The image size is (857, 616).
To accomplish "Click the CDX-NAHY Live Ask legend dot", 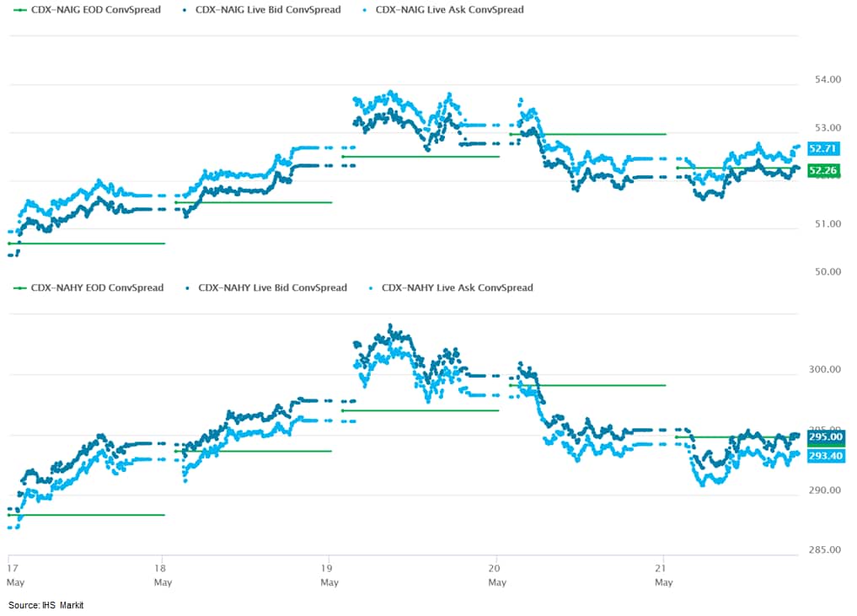I will [370, 287].
